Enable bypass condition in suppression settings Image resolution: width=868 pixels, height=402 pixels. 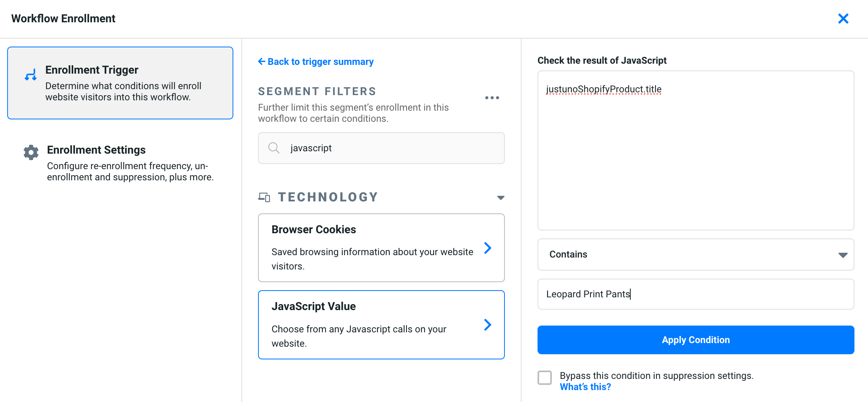tap(545, 377)
